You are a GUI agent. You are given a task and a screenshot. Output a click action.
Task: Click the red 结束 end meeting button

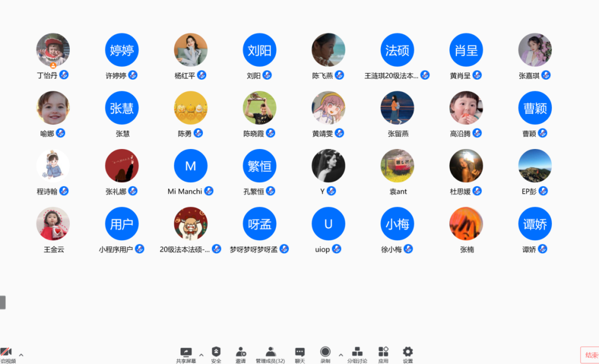tap(590, 355)
